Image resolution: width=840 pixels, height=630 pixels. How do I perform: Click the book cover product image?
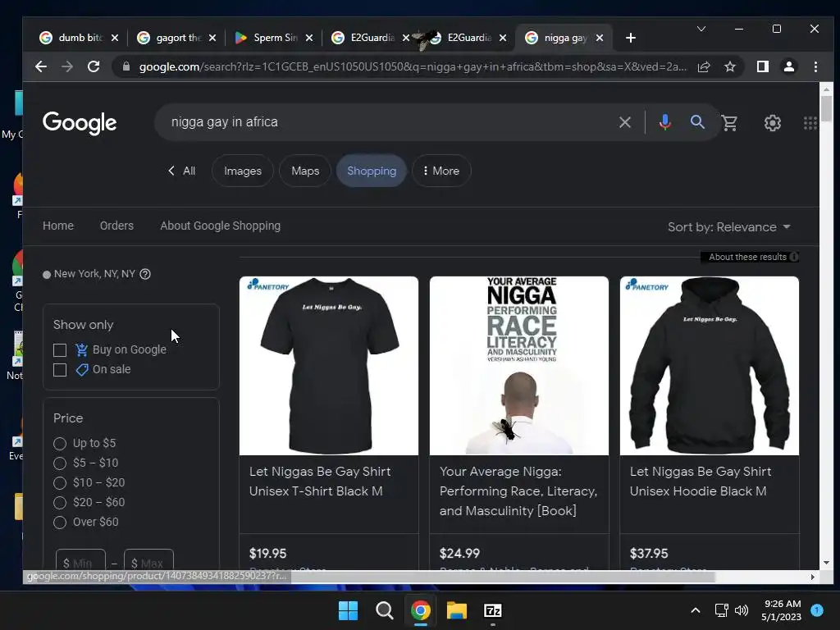click(519, 366)
